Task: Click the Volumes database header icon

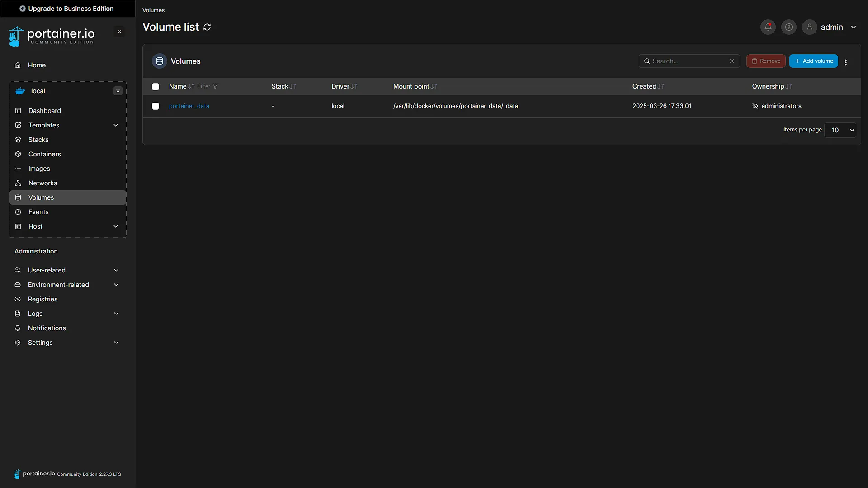Action: (x=160, y=61)
